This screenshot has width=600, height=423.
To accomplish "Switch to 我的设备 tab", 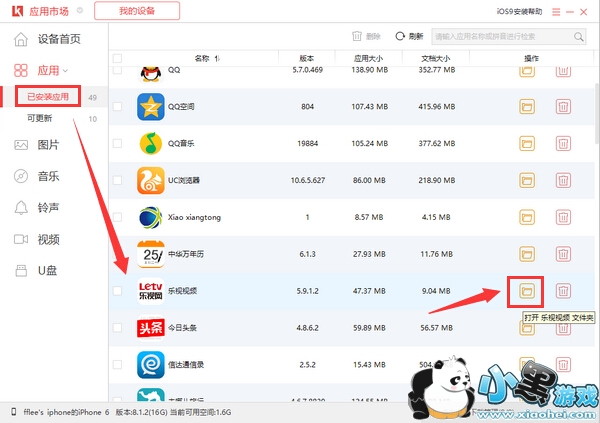I will 137,11.
